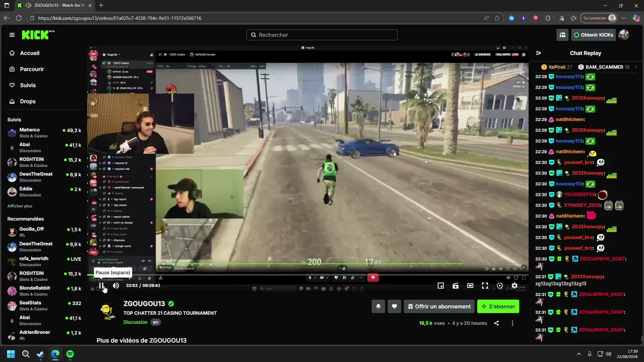Viewport: 644px width, 362px height.
Task: Click the Se connecter profile button
Action: [x=599, y=18]
